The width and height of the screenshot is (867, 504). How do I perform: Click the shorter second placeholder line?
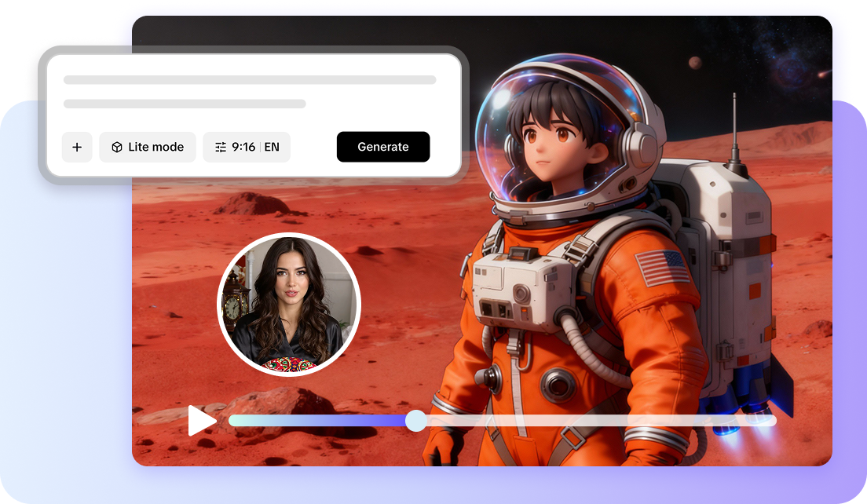coord(185,104)
